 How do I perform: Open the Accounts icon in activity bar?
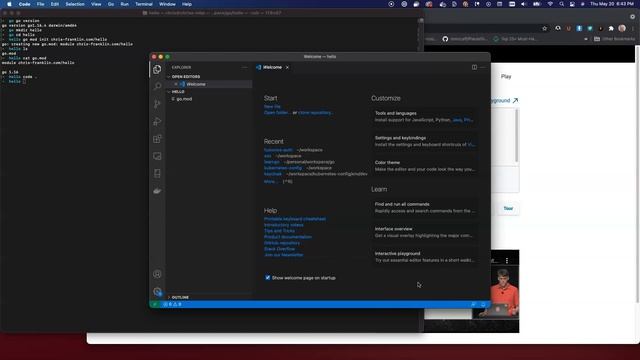coord(157,274)
